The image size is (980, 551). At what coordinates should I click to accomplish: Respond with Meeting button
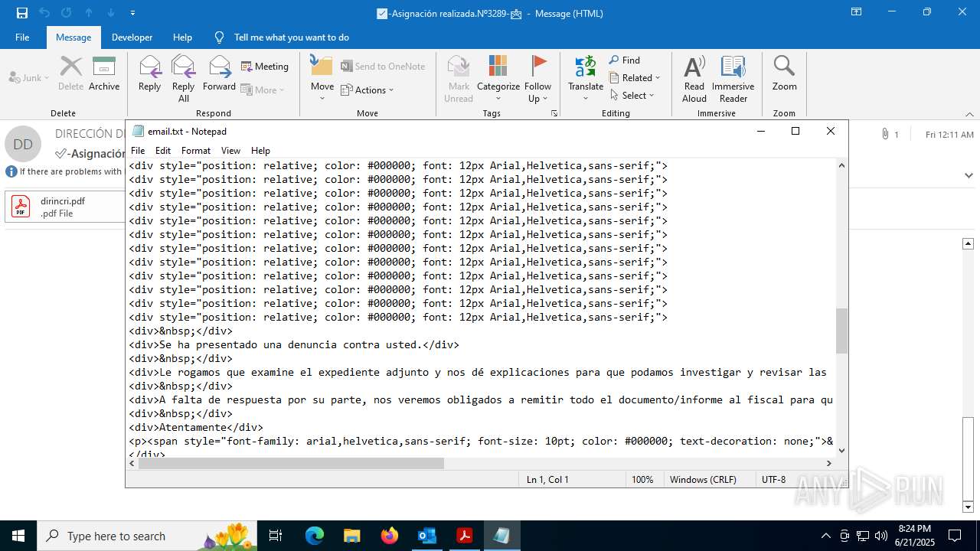pyautogui.click(x=265, y=67)
